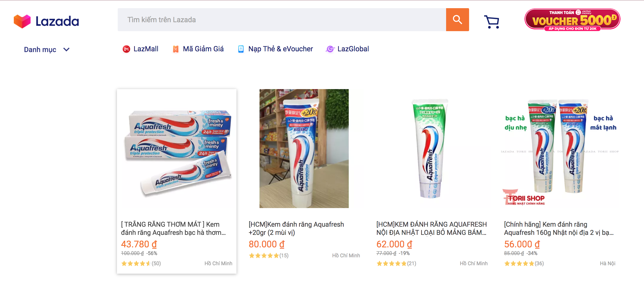
Task: Click the Lazada heart logo
Action: (x=22, y=21)
